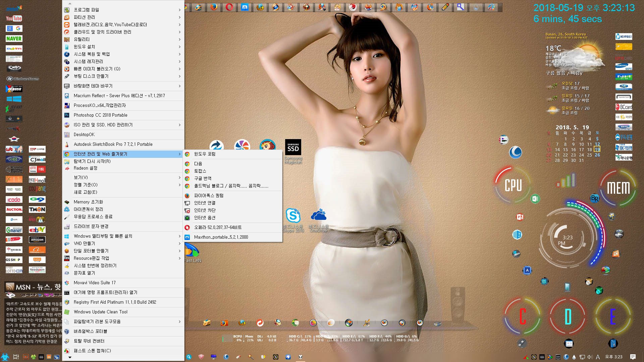Select 인터넷 차단 in the submenu
Screen dimensions: 644x362
[x=233, y=210]
